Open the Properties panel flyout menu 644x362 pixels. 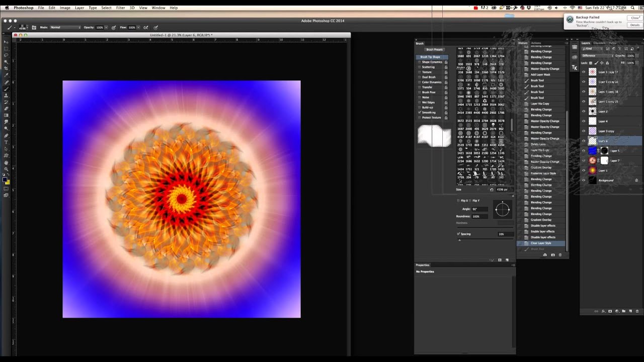513,265
